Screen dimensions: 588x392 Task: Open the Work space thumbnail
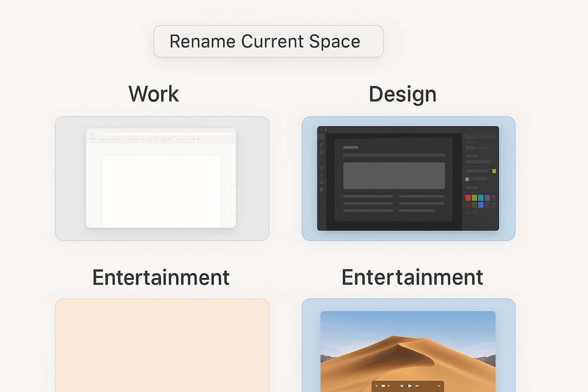(x=162, y=178)
